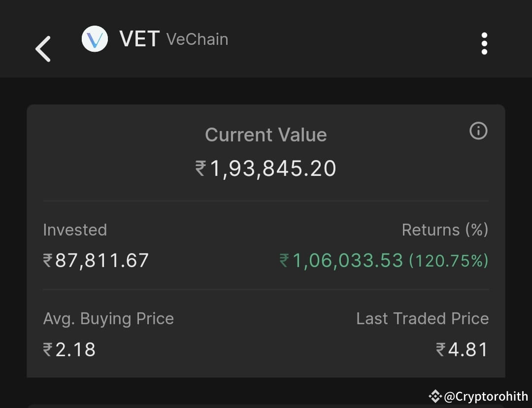The image size is (532, 408).
Task: Tap the Returns (%) label
Action: click(x=445, y=230)
